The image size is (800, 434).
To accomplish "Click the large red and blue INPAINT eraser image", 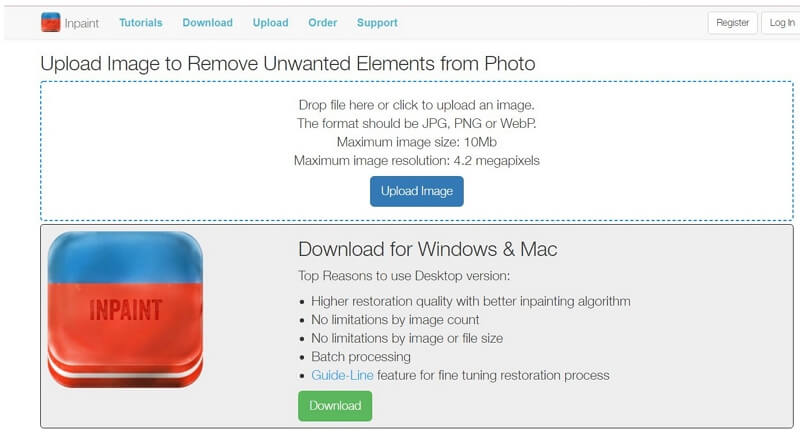I will 126,310.
